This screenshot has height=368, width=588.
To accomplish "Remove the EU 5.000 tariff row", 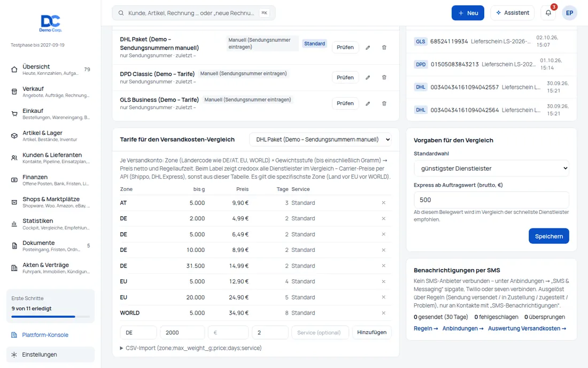I will pos(383,282).
